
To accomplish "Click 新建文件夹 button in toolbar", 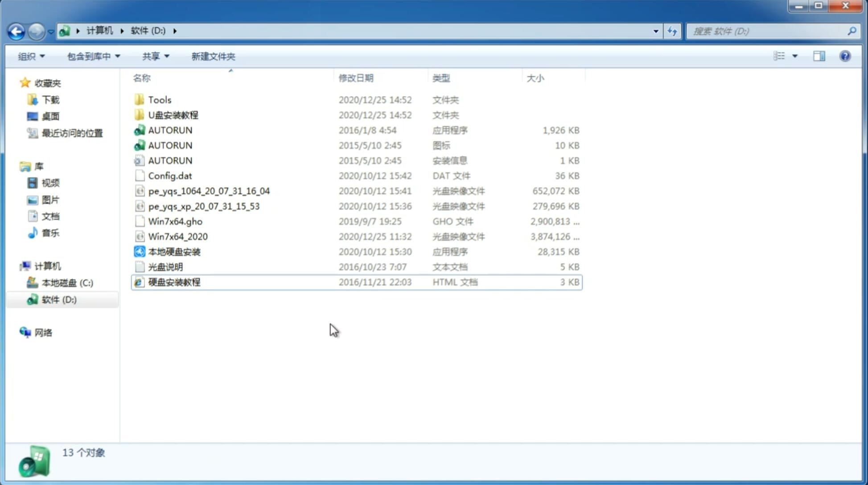I will tap(213, 56).
